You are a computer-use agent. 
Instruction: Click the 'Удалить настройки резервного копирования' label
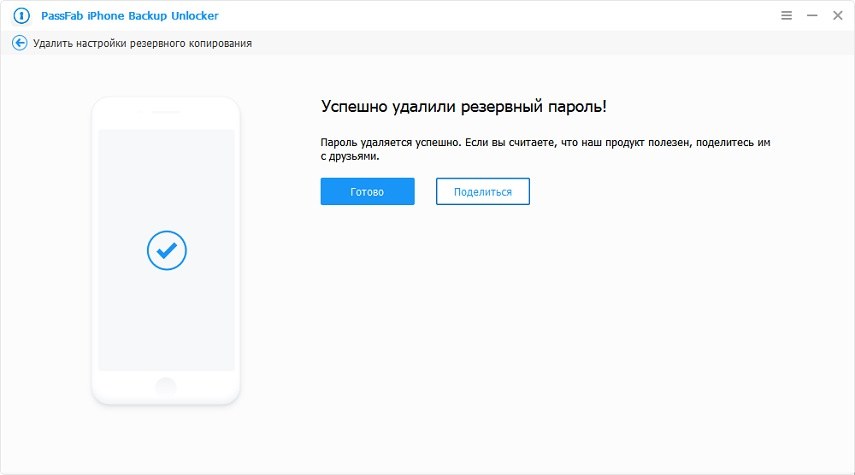click(142, 44)
